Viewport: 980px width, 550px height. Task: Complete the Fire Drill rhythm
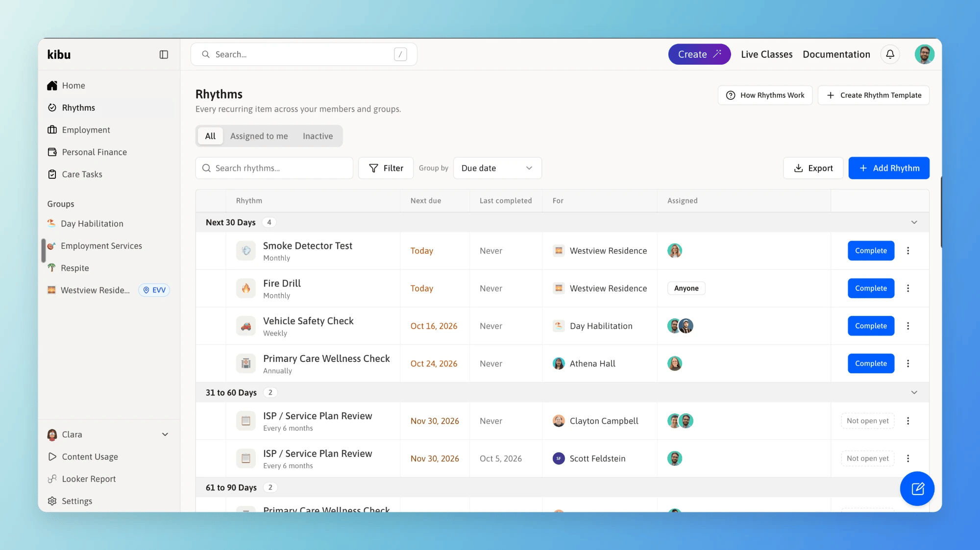871,288
